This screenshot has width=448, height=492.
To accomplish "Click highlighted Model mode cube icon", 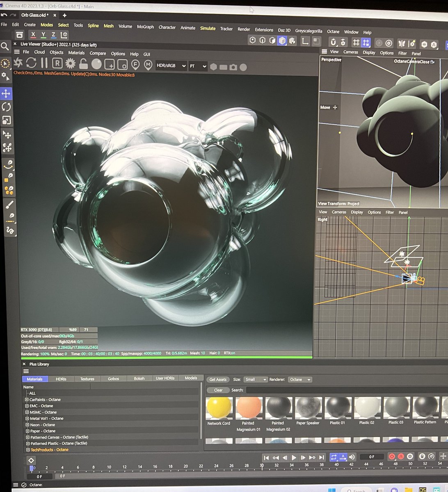I will coord(282,40).
